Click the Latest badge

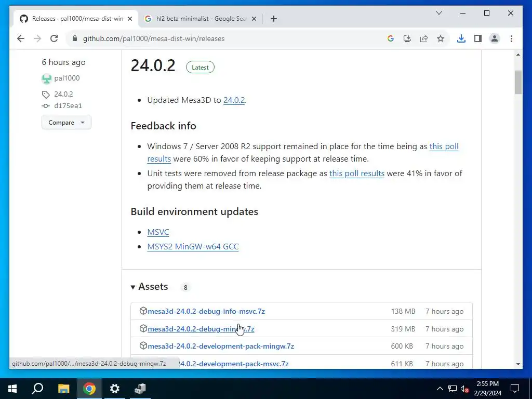[200, 67]
